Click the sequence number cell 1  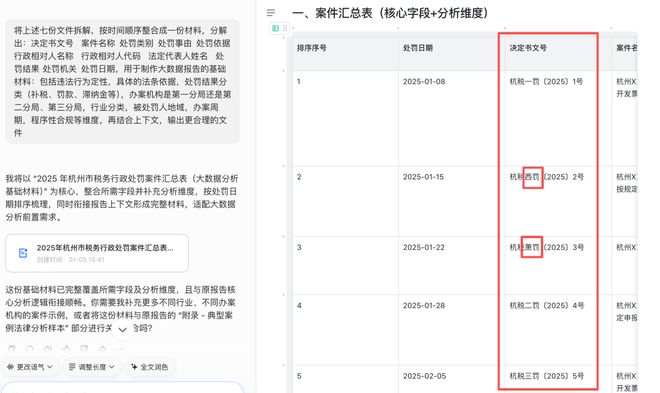coord(299,82)
